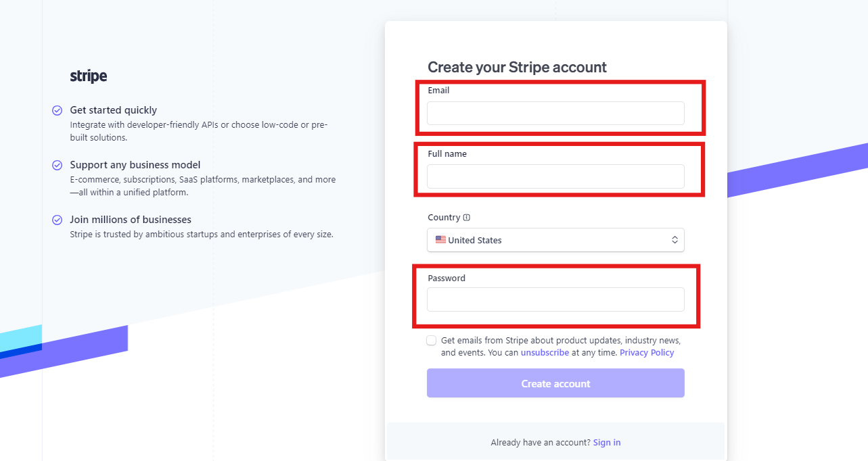Click the up-down chevron on Country selector

point(675,240)
